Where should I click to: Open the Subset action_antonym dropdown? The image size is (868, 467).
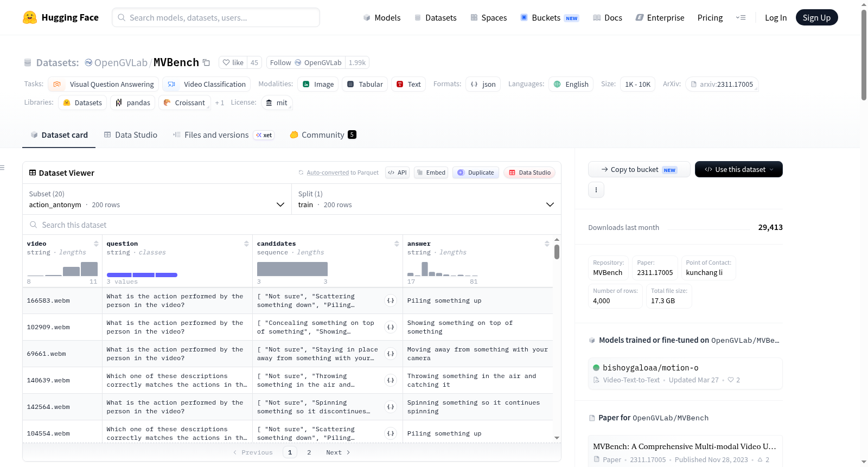157,199
